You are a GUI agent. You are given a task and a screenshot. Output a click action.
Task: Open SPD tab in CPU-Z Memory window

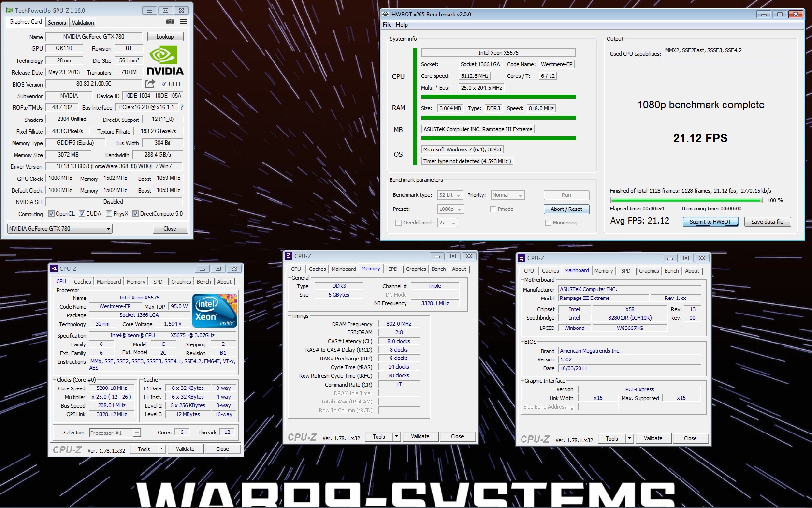pos(393,269)
